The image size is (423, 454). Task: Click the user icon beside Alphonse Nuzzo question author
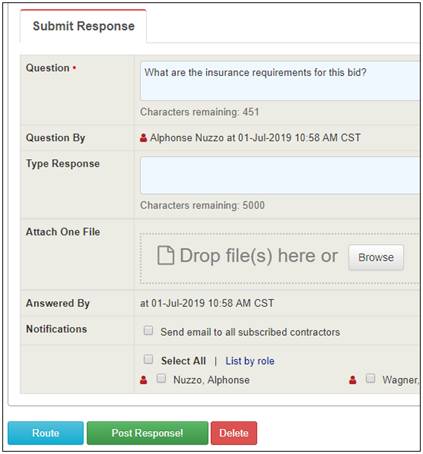pyautogui.click(x=143, y=138)
